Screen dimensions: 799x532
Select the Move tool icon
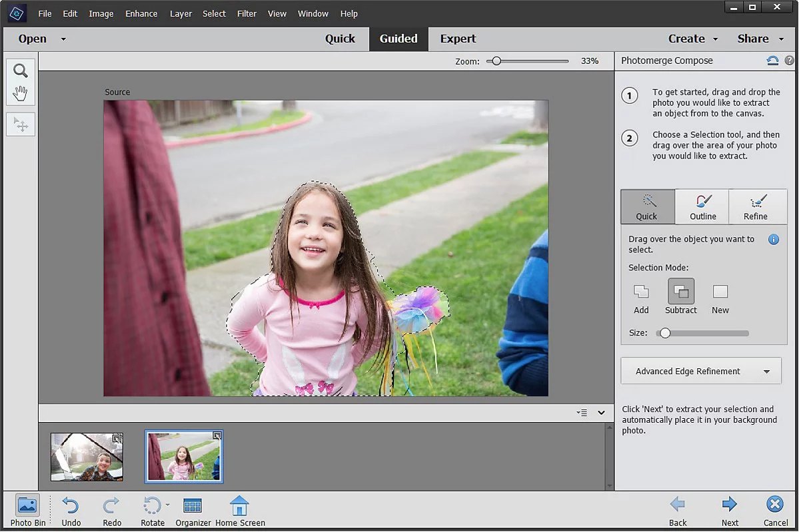[x=21, y=125]
